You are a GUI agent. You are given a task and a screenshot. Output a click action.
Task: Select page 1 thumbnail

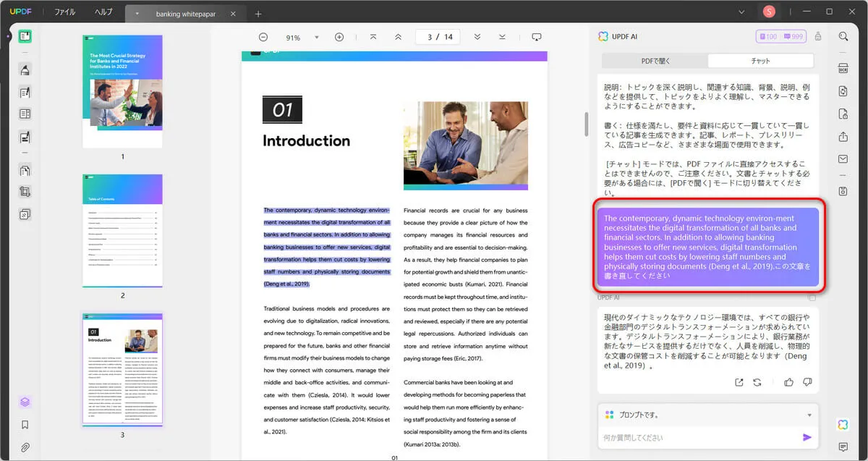tap(122, 90)
